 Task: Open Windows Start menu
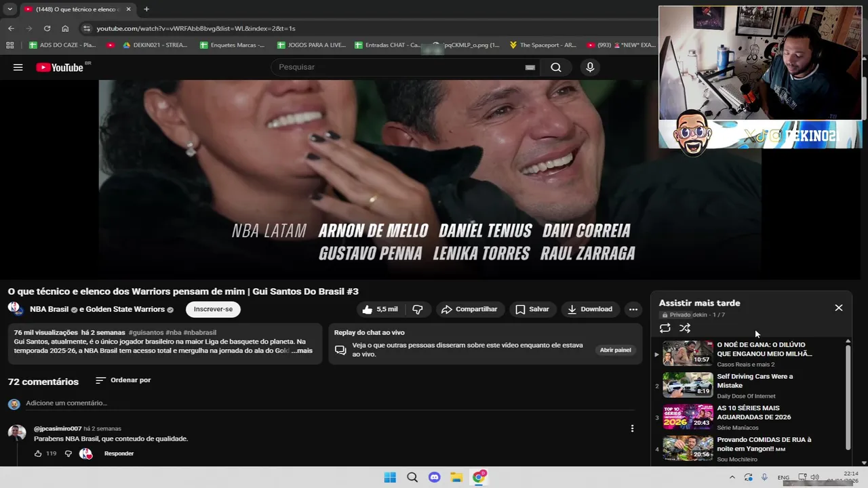[x=390, y=477]
